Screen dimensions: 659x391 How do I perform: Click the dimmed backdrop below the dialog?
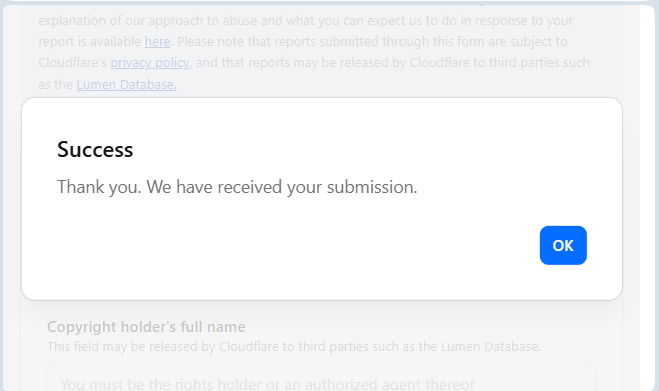coord(336,311)
